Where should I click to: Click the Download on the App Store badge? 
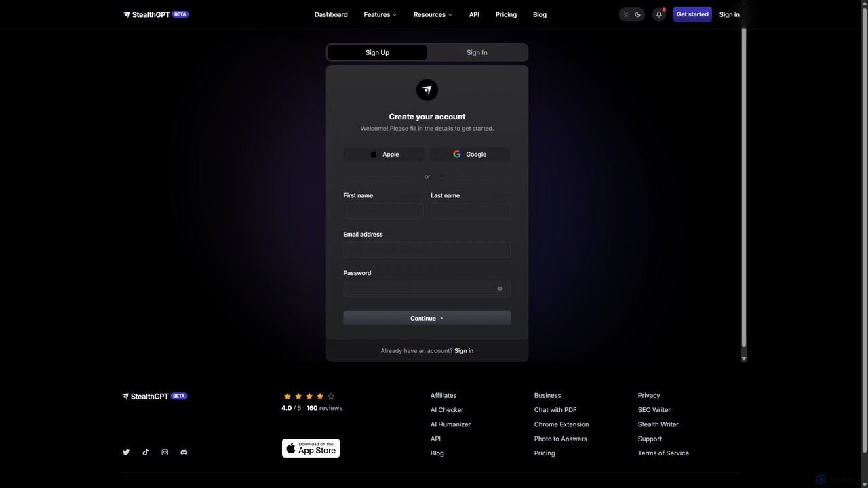(x=311, y=448)
